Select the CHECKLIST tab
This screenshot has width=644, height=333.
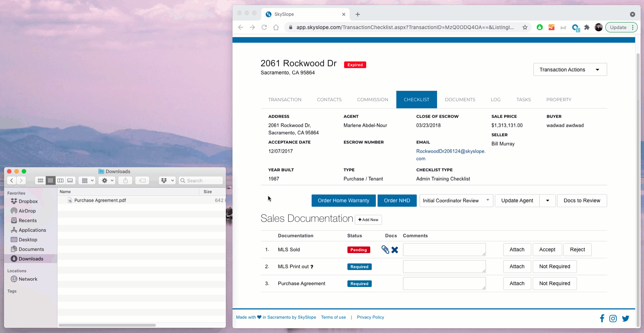417,100
